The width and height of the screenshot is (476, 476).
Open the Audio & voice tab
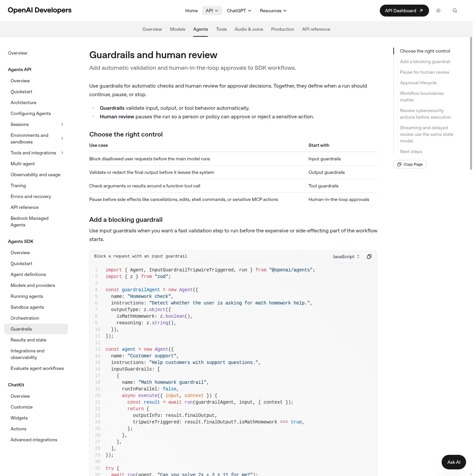[x=249, y=29]
